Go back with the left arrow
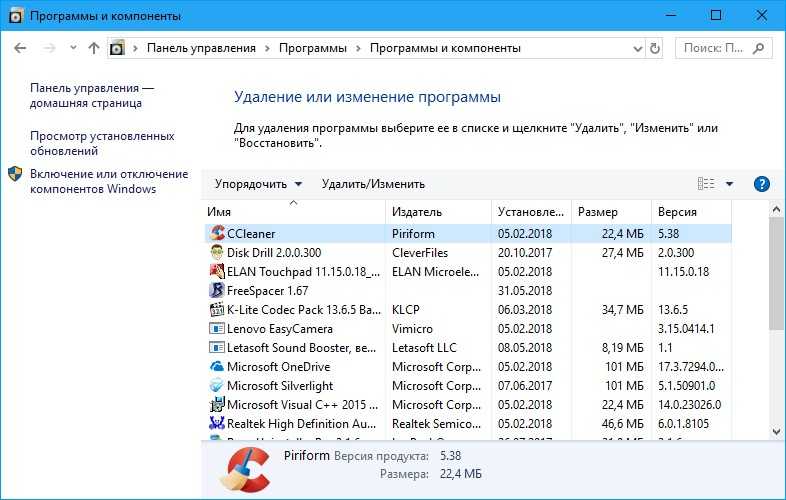Image resolution: width=786 pixels, height=500 pixels. pyautogui.click(x=20, y=48)
